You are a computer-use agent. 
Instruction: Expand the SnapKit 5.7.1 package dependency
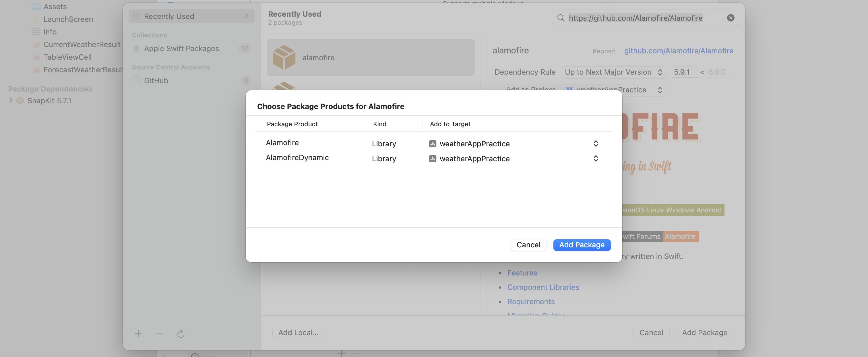[11, 100]
